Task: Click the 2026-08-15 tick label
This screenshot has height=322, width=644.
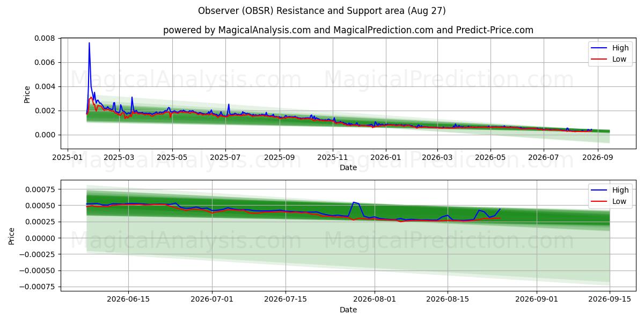Action: pyautogui.click(x=449, y=300)
